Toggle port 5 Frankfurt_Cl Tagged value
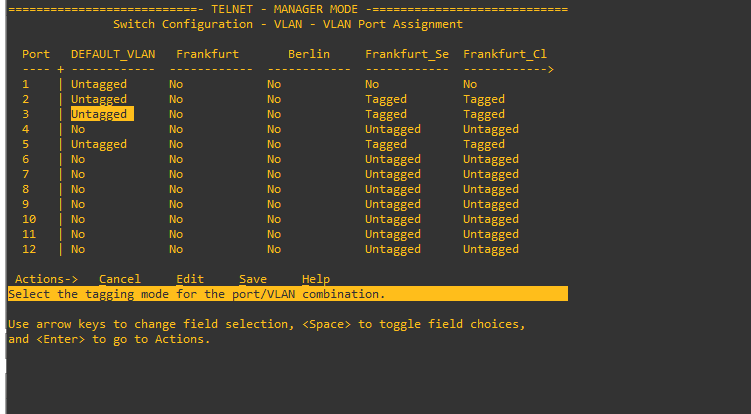Viewport: 751px width, 414px height. (484, 144)
